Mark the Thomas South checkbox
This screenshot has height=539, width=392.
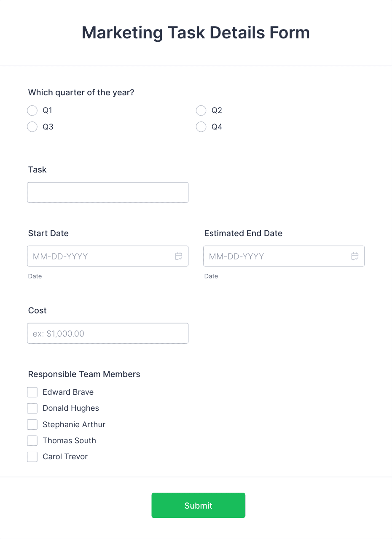[32, 441]
